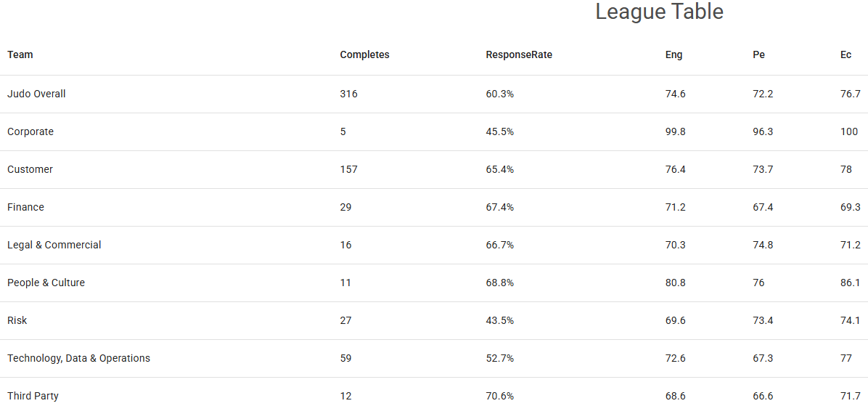
Task: Click Technology, Data & Operations row
Action: [x=78, y=358]
